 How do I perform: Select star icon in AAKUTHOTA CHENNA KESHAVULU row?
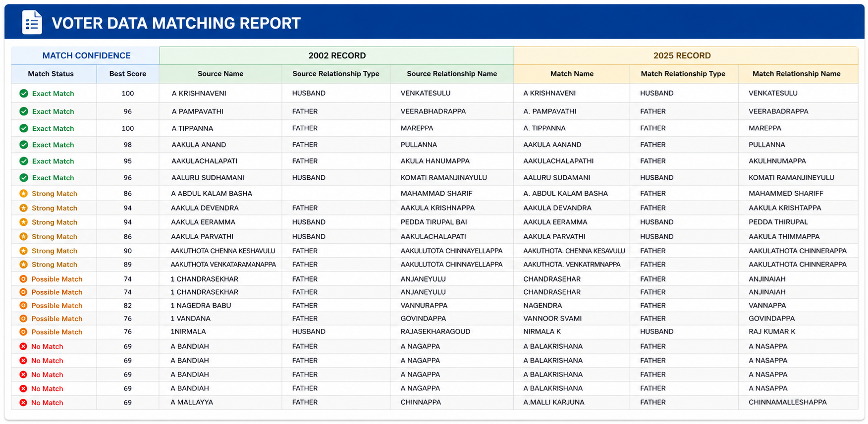[x=23, y=251]
